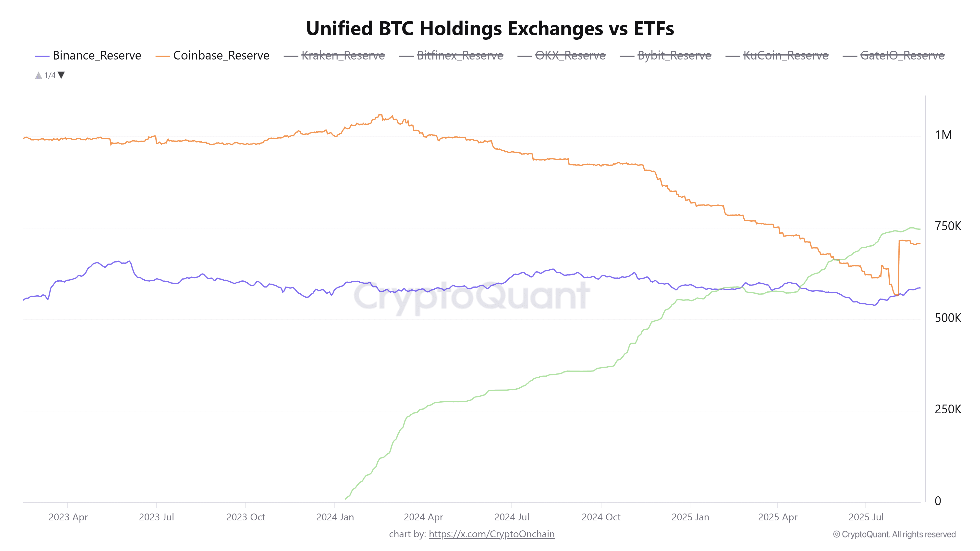This screenshot has width=980, height=551.
Task: Click the chart title text
Action: click(490, 28)
